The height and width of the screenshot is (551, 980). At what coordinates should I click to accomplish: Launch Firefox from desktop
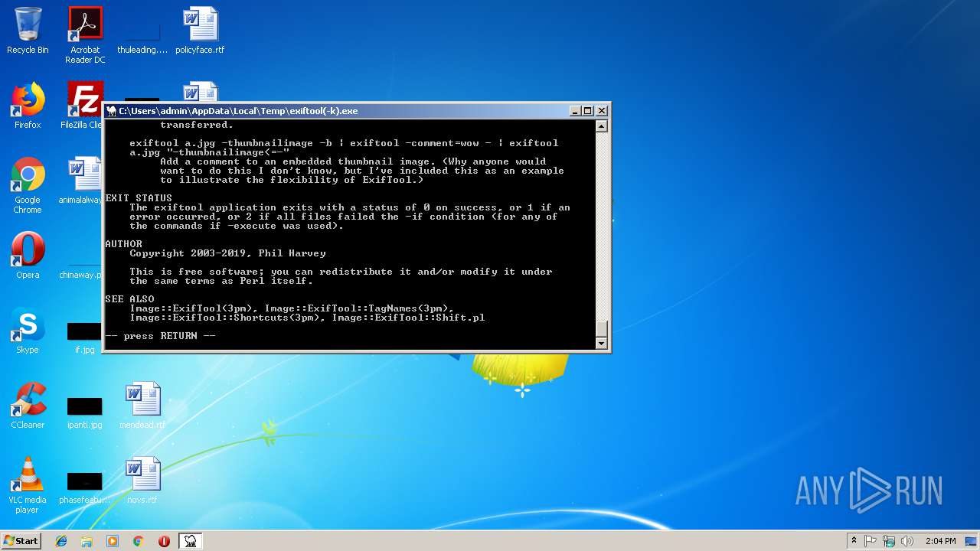28,106
